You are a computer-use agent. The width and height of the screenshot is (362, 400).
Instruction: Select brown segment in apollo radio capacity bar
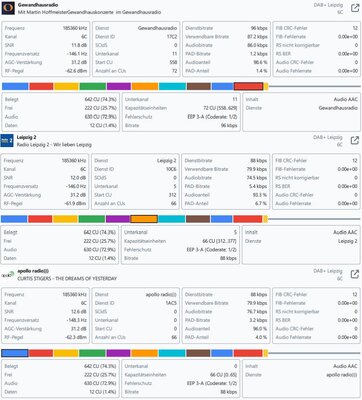point(198,353)
